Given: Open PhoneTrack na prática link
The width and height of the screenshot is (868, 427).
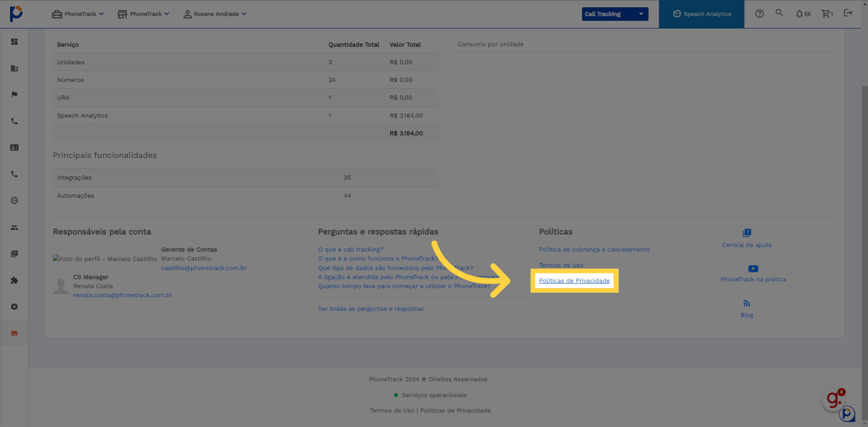Looking at the screenshot, I should tap(753, 280).
